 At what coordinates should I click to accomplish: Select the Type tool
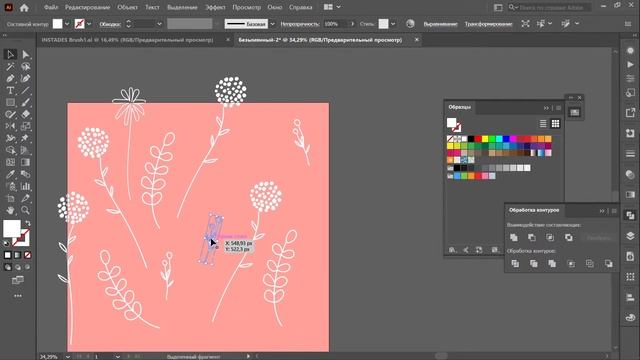(10, 90)
